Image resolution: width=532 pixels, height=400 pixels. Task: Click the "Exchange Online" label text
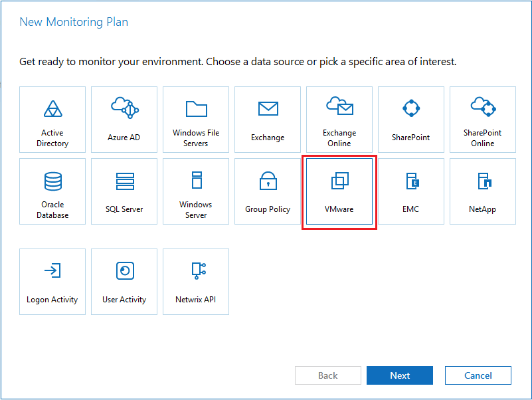[339, 138]
